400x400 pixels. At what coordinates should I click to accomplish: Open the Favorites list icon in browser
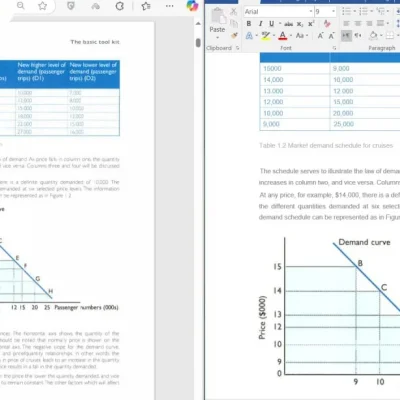click(x=146, y=6)
